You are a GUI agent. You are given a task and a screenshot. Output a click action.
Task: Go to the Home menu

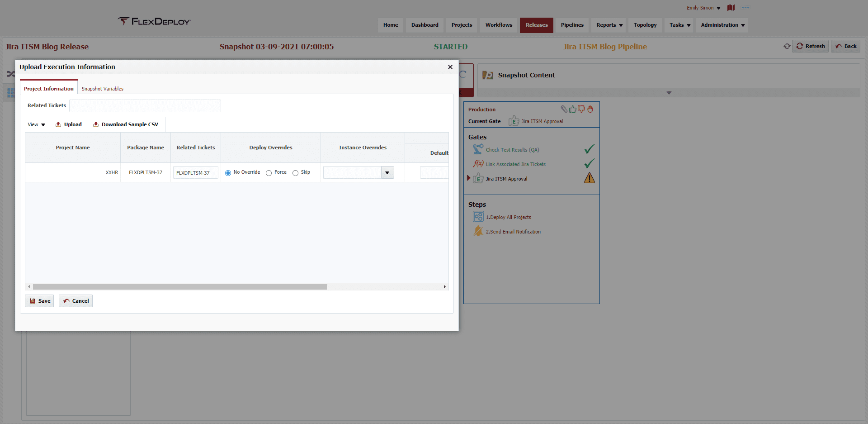coord(391,25)
